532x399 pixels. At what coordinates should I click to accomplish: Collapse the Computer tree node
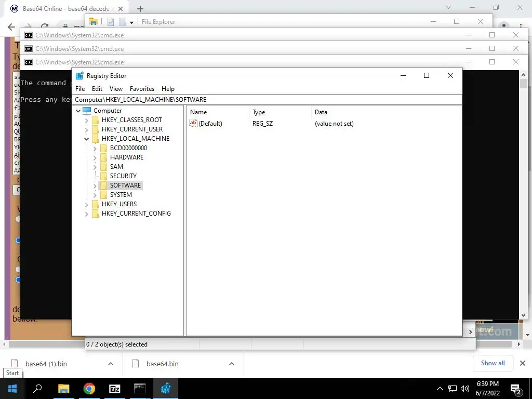[x=78, y=111]
